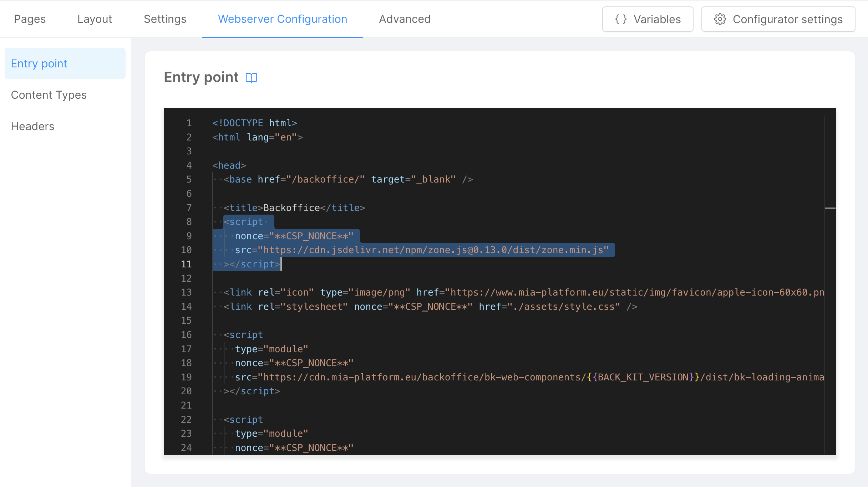Place cursor on the DOCTYPE line
The height and width of the screenshot is (487, 868).
click(254, 123)
